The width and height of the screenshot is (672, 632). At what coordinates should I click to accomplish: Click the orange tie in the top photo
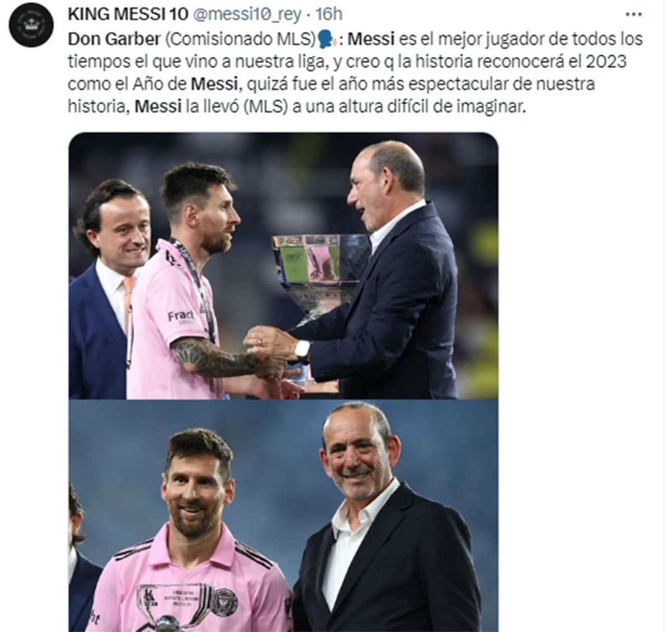click(x=128, y=303)
